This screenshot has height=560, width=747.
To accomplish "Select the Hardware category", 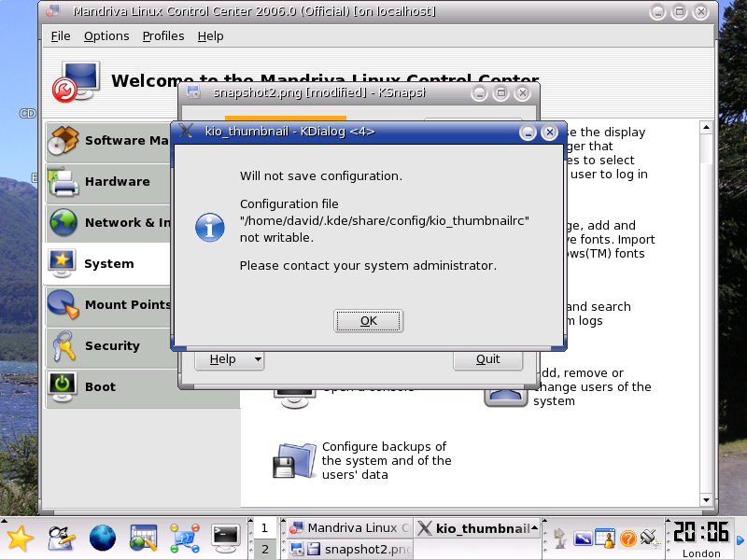I will pos(108,182).
